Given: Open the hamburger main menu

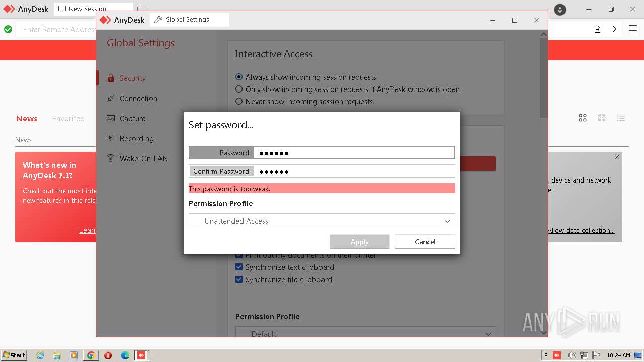Looking at the screenshot, I should (633, 29).
